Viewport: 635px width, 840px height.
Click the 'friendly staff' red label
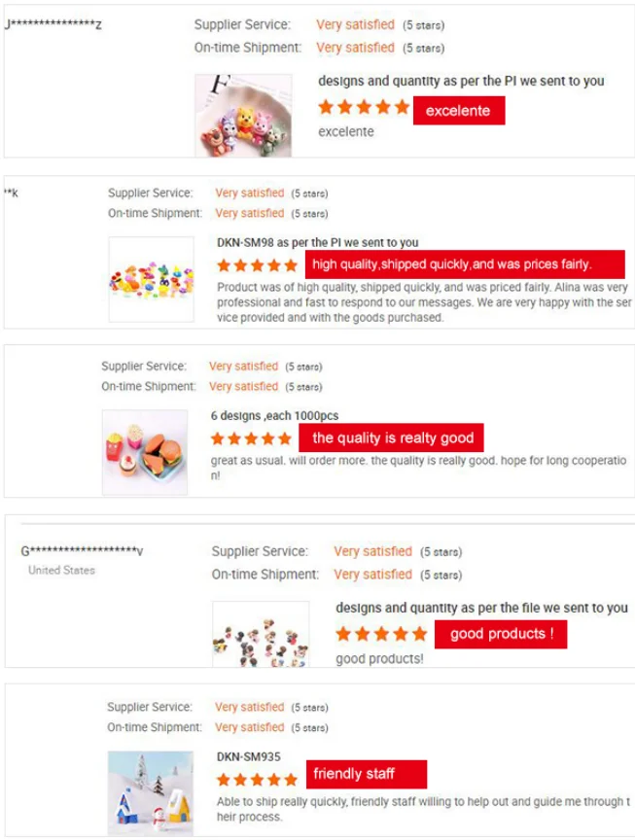point(367,774)
